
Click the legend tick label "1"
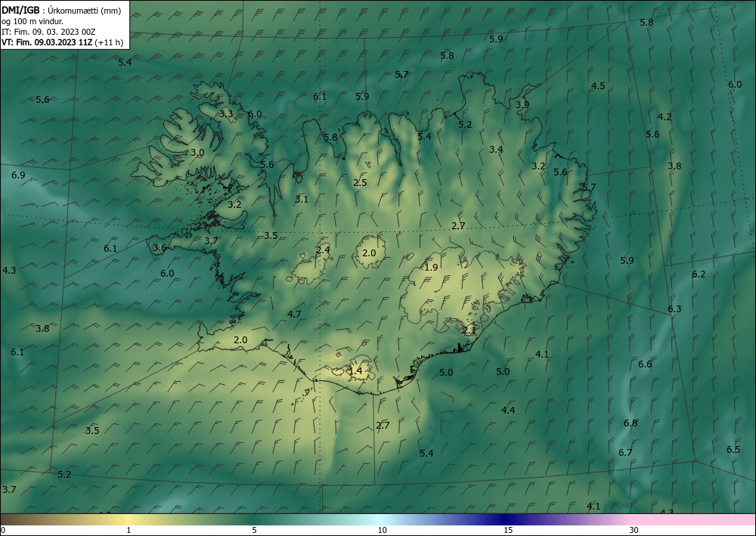(x=129, y=530)
